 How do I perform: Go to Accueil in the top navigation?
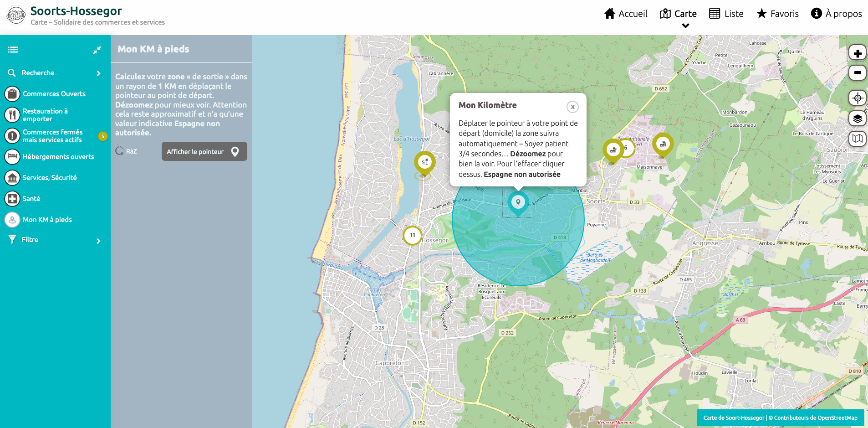(x=626, y=14)
